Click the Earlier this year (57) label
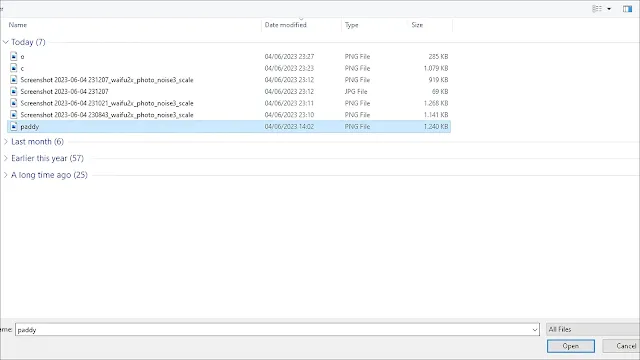The height and width of the screenshot is (360, 640). click(47, 158)
